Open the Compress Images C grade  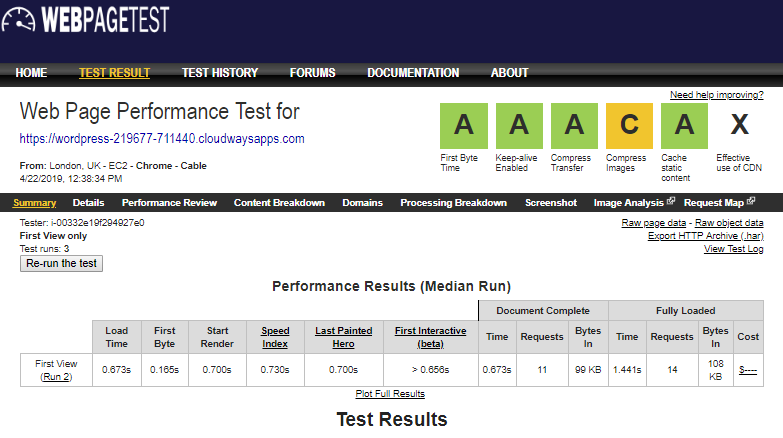coord(629,126)
